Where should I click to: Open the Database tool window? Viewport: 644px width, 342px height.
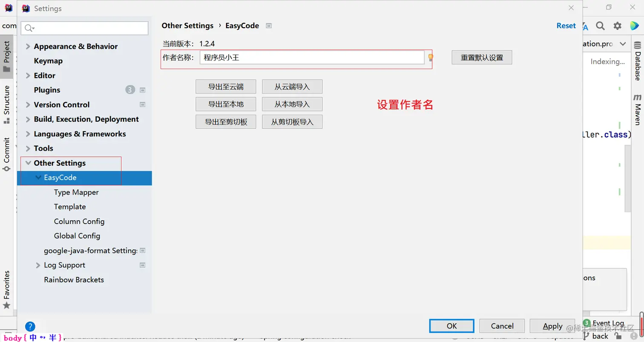[638, 61]
